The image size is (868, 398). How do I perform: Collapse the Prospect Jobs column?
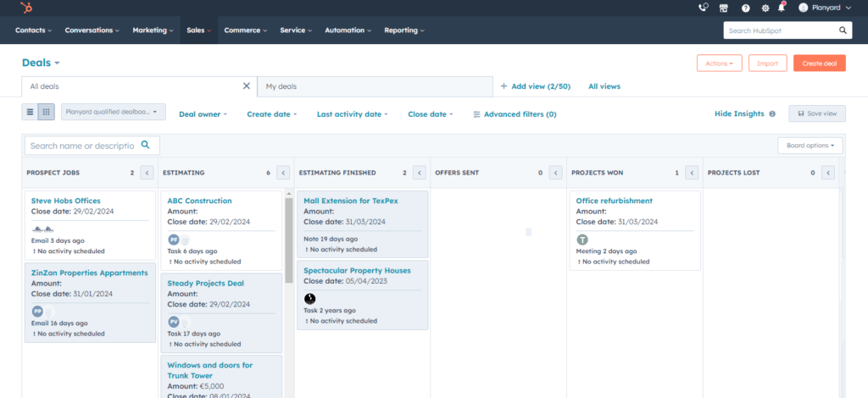(147, 173)
